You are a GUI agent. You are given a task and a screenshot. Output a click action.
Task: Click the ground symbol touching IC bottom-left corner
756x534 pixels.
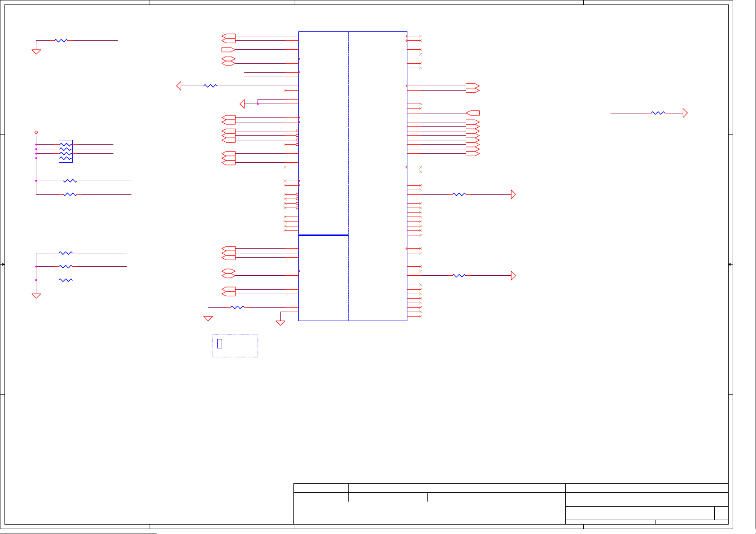280,323
